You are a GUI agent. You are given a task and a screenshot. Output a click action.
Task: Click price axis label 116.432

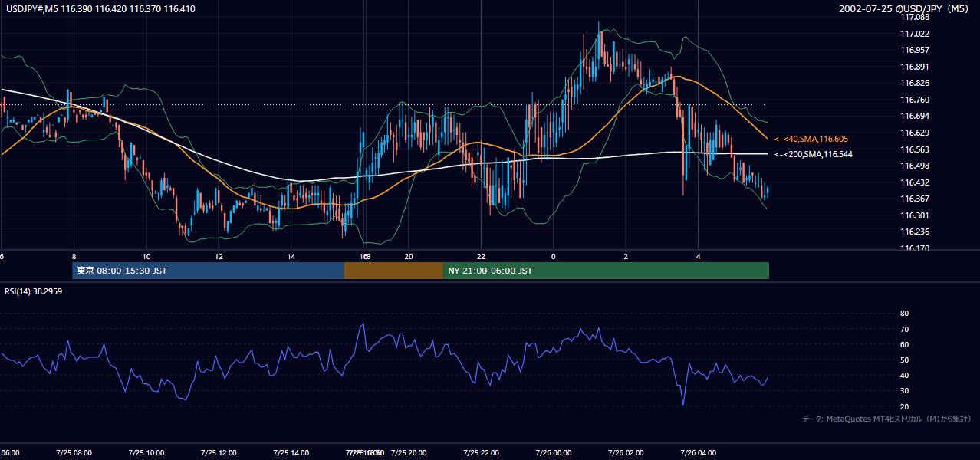click(x=914, y=182)
